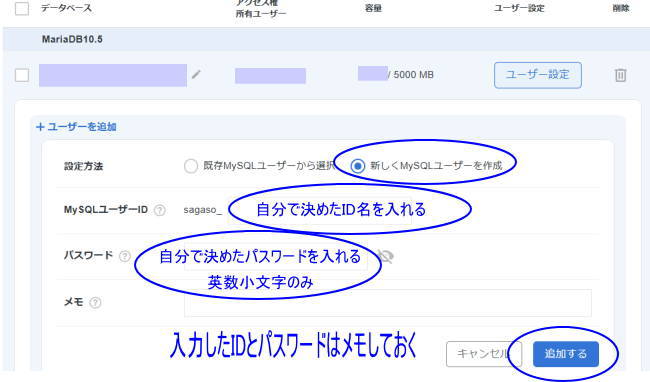Click the ユーザー設定 column header text

519,8
